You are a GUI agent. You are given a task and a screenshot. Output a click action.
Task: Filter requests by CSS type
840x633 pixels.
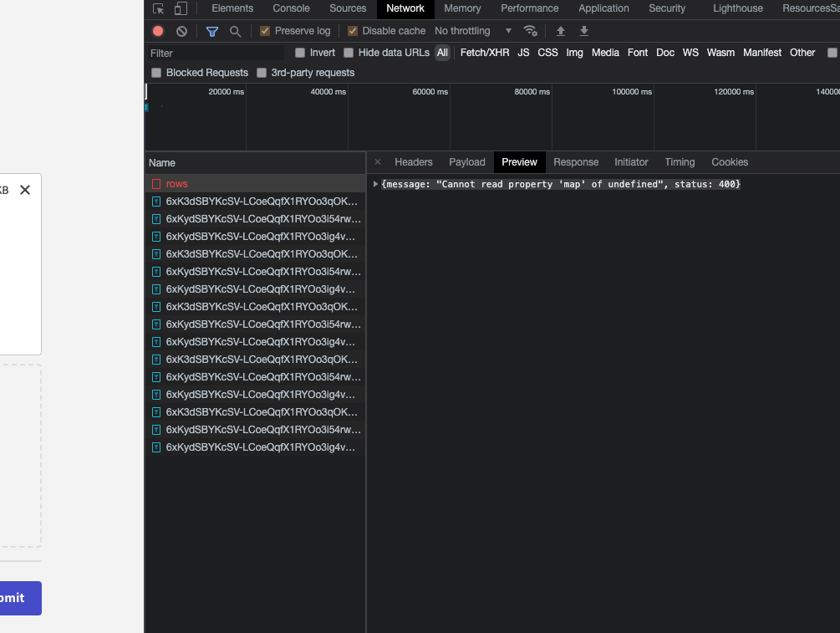547,53
